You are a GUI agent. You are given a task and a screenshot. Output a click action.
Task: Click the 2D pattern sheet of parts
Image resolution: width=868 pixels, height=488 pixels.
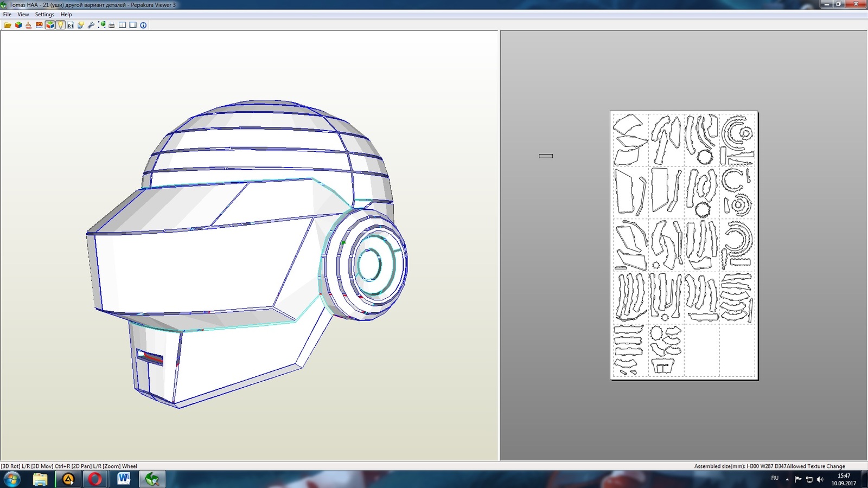click(684, 245)
